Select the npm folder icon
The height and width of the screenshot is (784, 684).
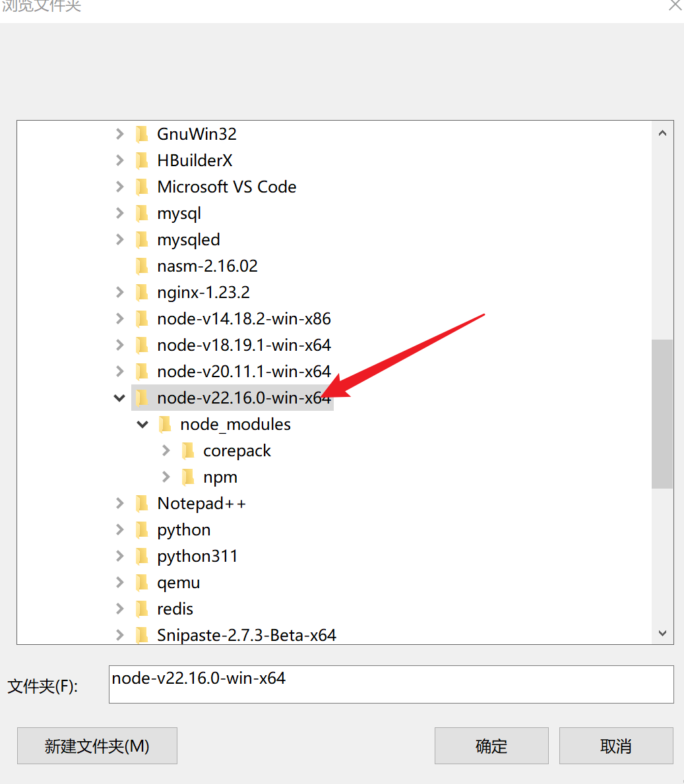coord(189,476)
